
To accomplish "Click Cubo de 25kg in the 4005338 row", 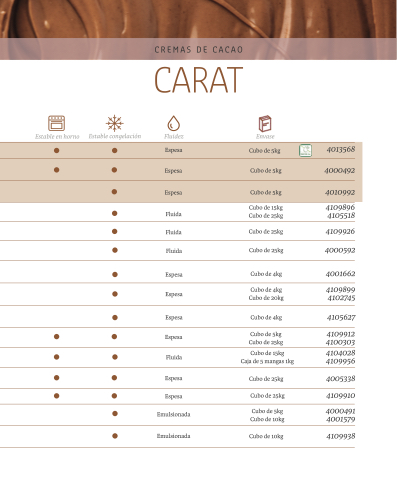I will [x=266, y=379].
